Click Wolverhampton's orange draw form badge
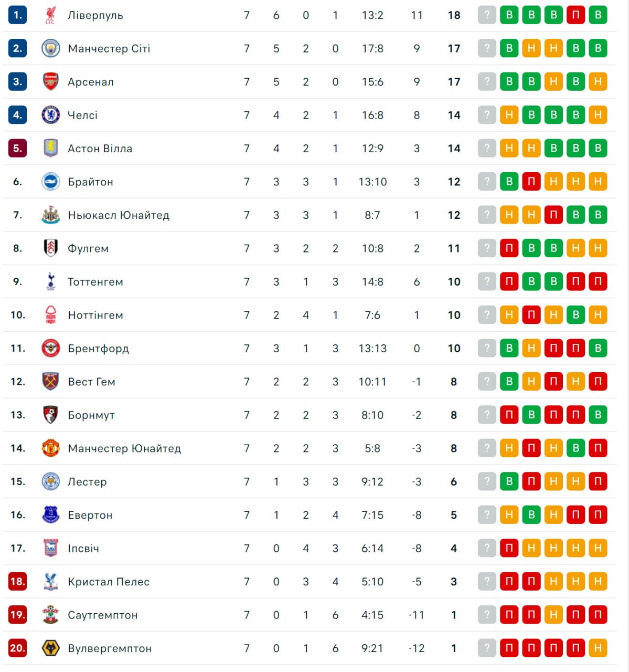 pos(598,648)
